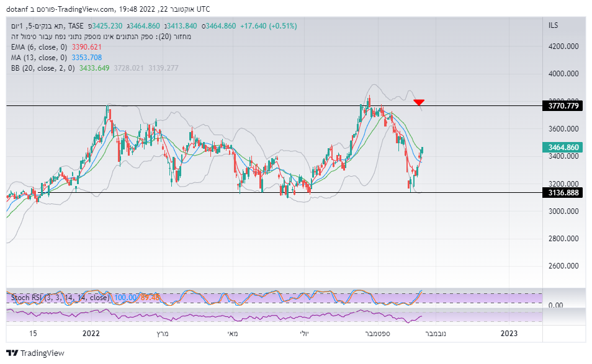Click the TradingView logo icon

(x=12, y=353)
